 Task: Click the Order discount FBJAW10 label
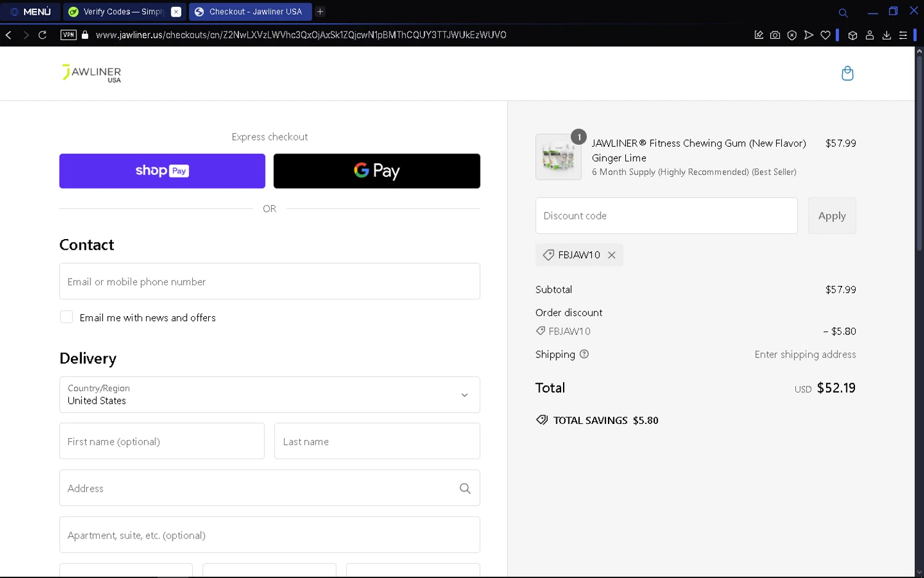(x=569, y=332)
